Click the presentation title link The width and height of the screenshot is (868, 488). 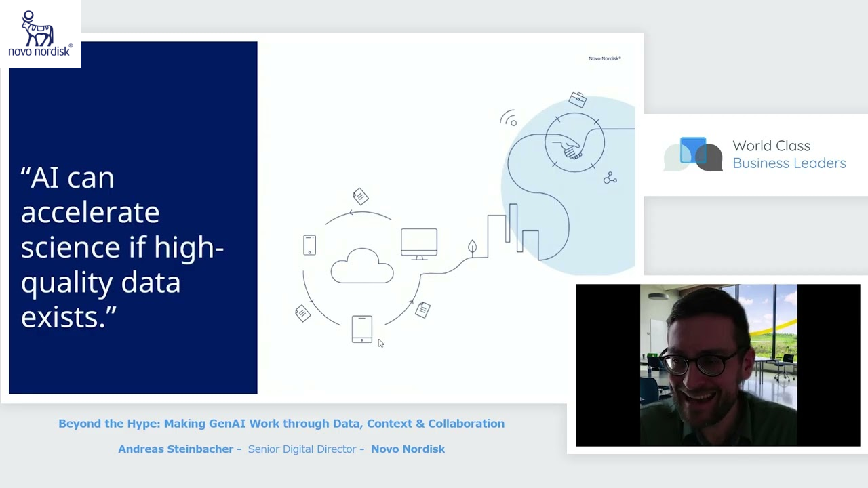pyautogui.click(x=281, y=423)
